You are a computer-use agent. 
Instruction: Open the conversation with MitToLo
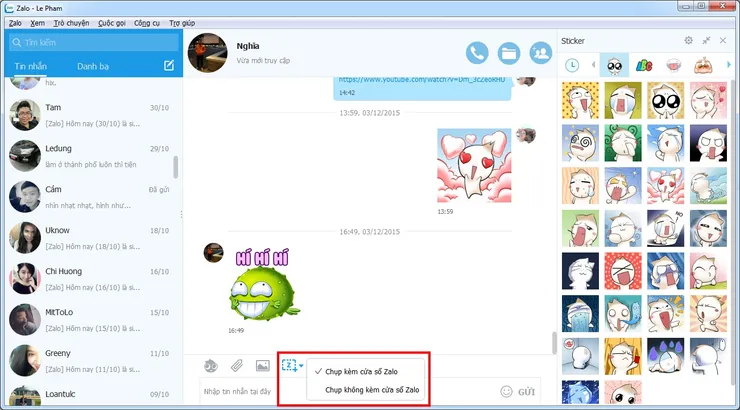coord(93,320)
